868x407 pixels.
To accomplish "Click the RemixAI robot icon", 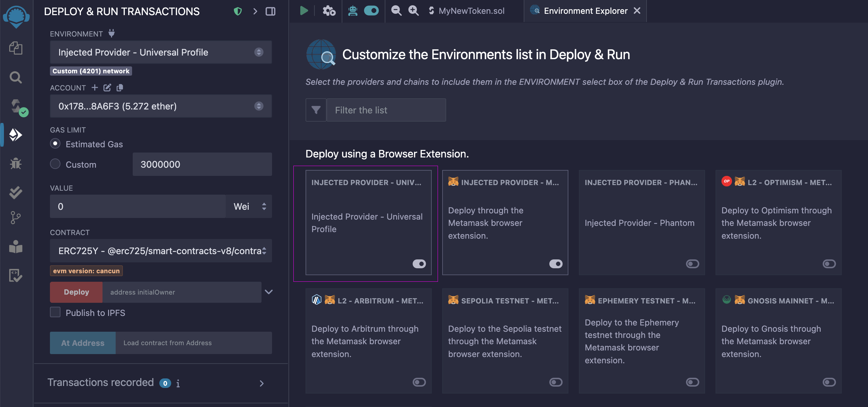I will point(353,11).
